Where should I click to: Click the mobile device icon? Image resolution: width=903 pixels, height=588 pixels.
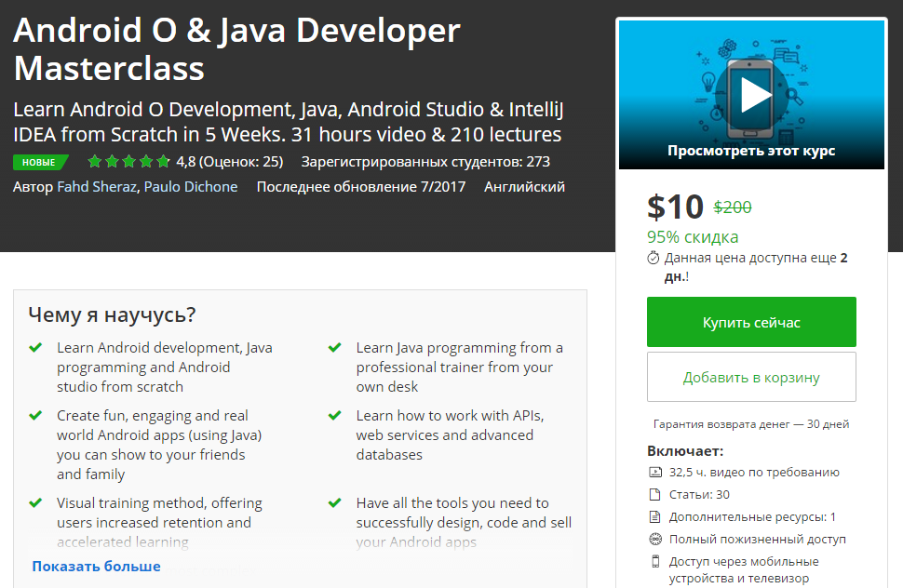click(x=654, y=562)
